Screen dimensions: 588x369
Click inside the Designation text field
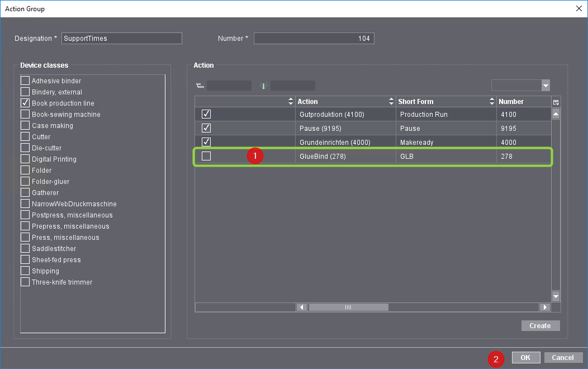(x=121, y=38)
